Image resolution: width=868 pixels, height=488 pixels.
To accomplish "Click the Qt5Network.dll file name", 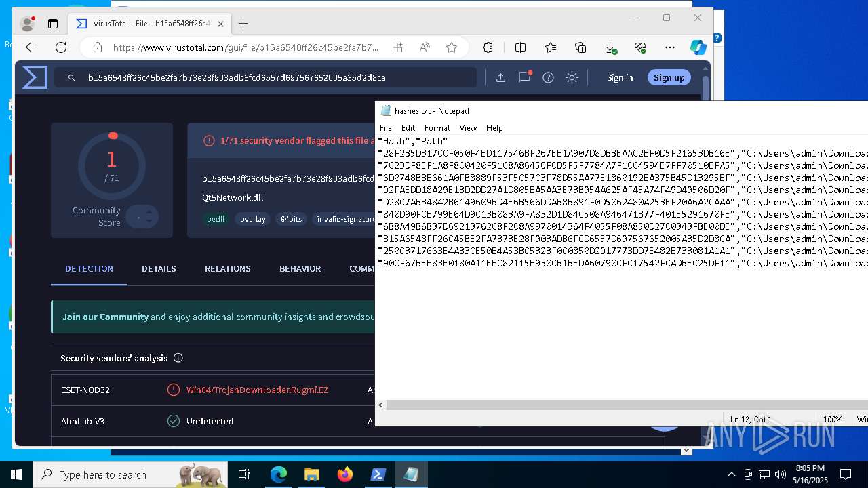I will (x=233, y=197).
